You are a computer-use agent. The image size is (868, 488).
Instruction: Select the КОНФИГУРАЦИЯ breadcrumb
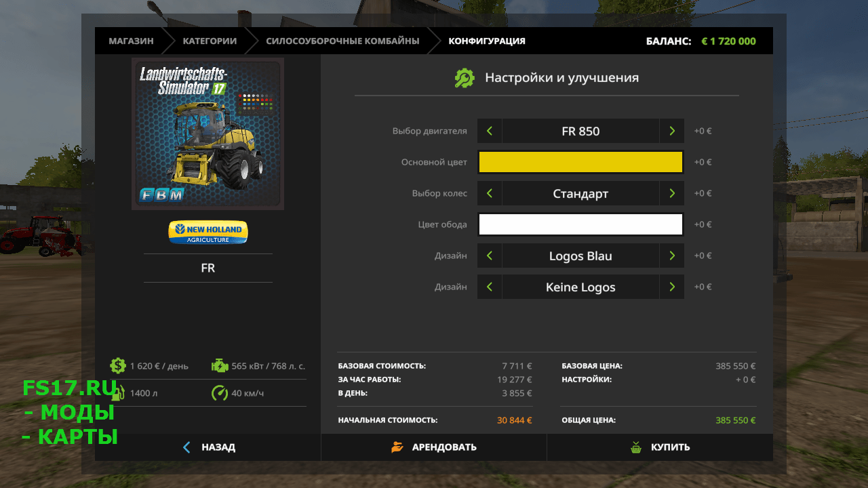click(487, 41)
